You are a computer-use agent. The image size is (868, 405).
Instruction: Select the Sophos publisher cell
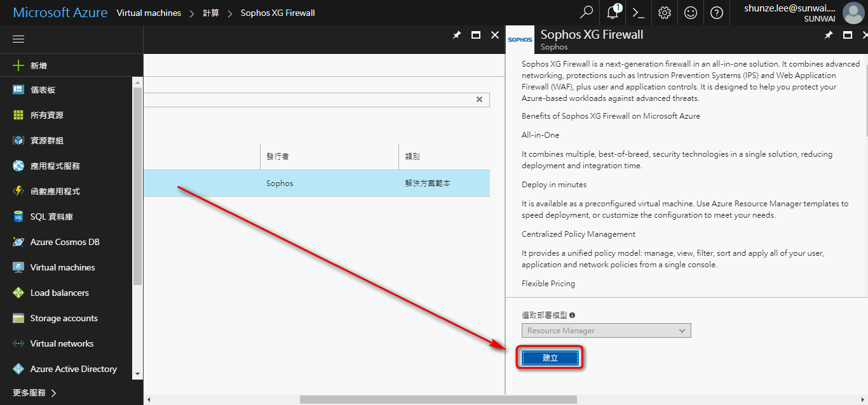coord(280,183)
